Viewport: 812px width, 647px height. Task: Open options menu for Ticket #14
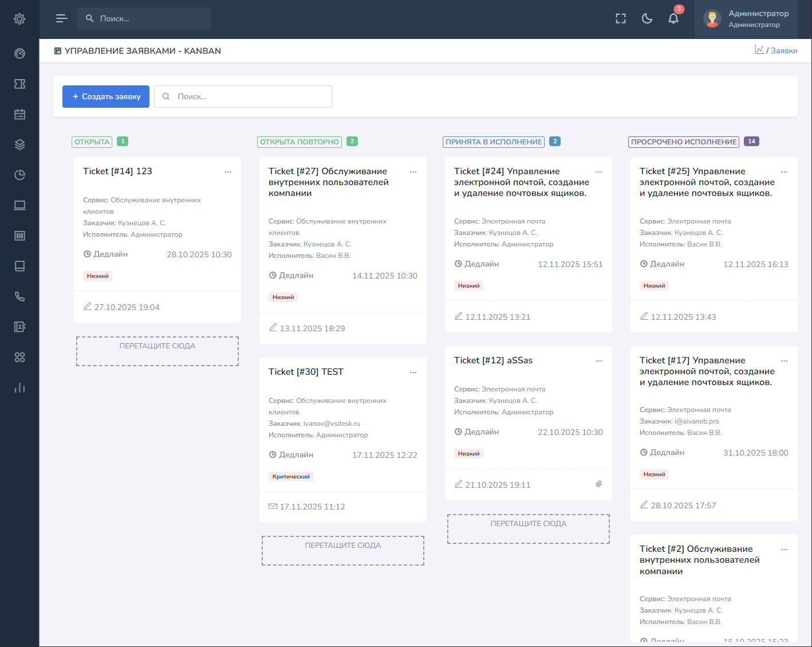pyautogui.click(x=228, y=172)
